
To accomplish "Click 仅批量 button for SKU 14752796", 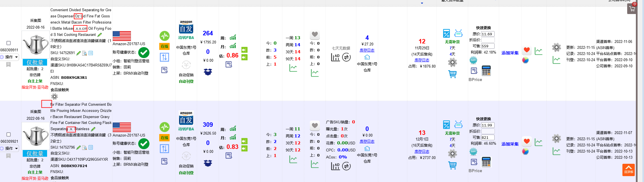I will (35, 153).
